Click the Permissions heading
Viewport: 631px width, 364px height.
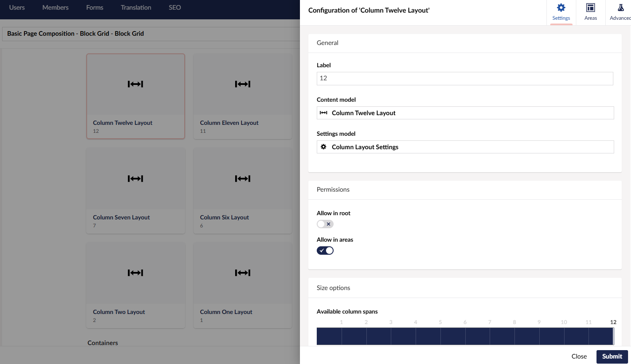click(x=333, y=190)
